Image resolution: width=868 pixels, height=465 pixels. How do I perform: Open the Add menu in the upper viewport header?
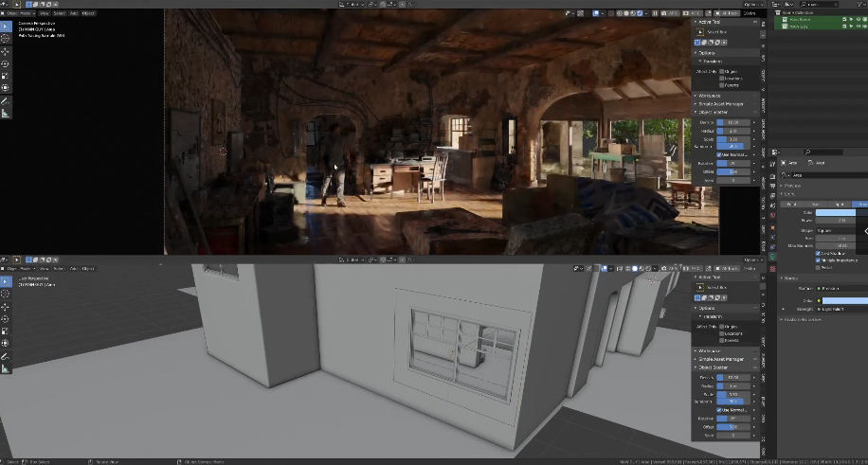[75, 13]
